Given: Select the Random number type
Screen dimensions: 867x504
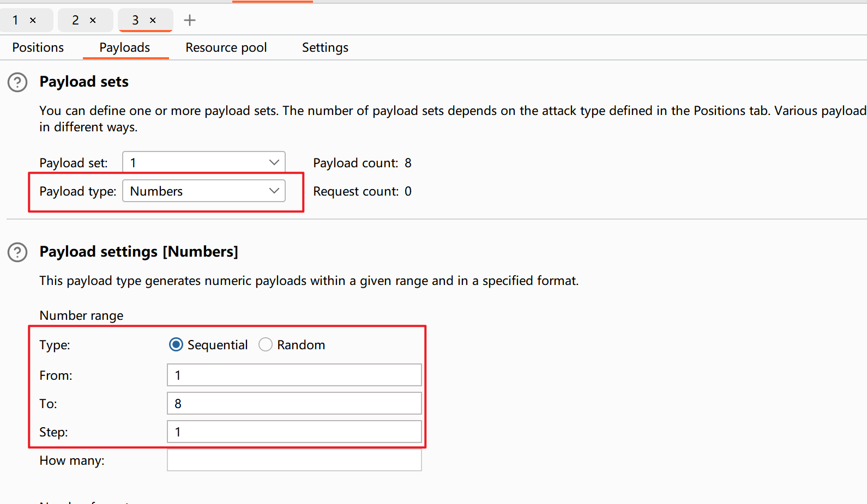Looking at the screenshot, I should click(x=266, y=345).
